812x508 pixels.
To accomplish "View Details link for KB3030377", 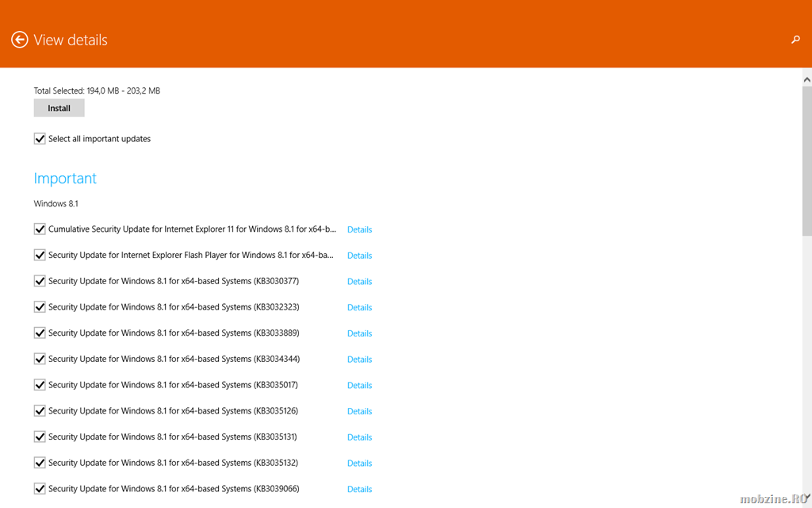I will (x=359, y=282).
